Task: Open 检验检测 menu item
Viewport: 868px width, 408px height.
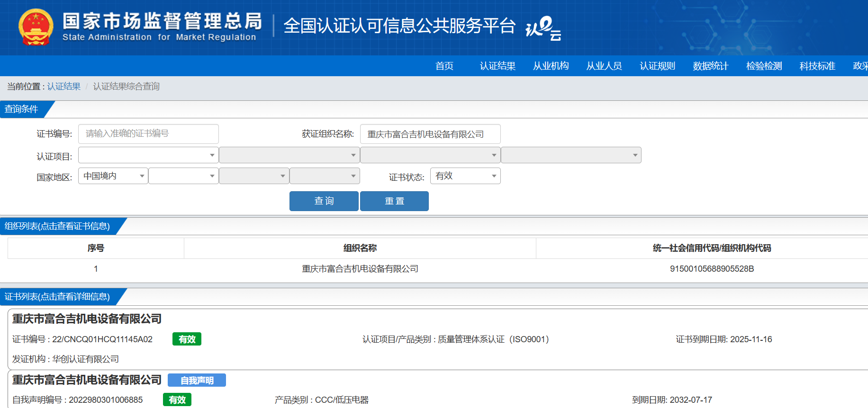Action: (764, 66)
